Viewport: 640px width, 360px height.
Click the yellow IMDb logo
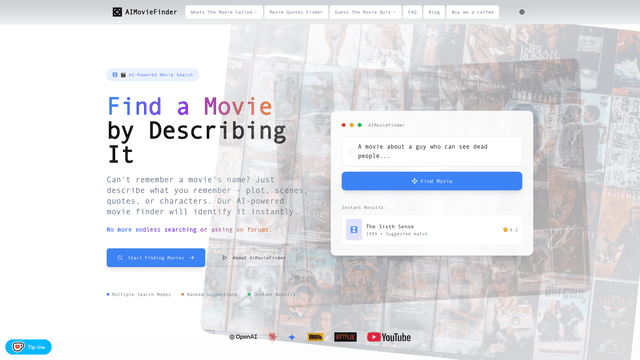(315, 337)
